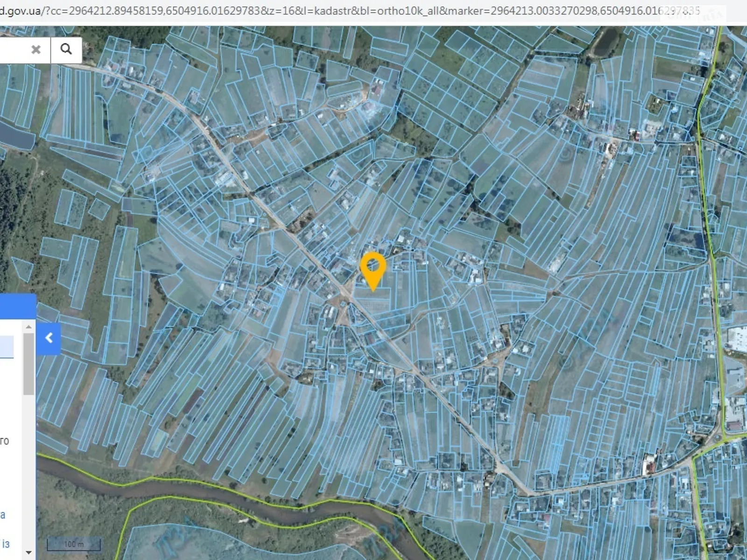Image resolution: width=747 pixels, height=560 pixels.
Task: Select the orange location marker pin
Action: 373,272
